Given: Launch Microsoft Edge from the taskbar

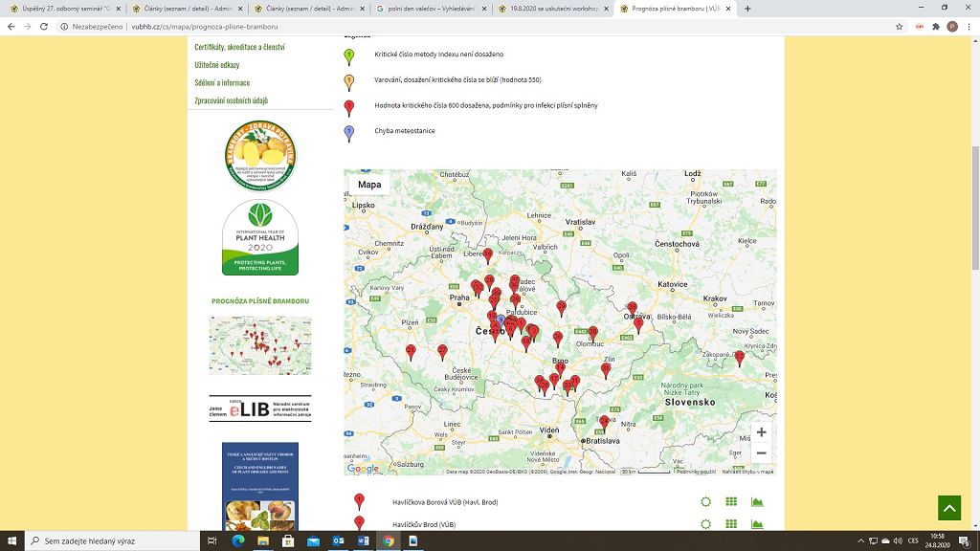Looking at the screenshot, I should pos(238,541).
